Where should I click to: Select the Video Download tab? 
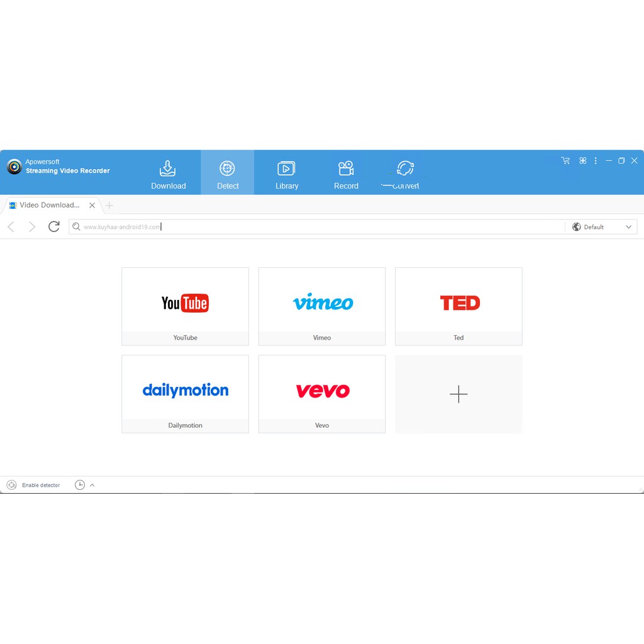[49, 205]
